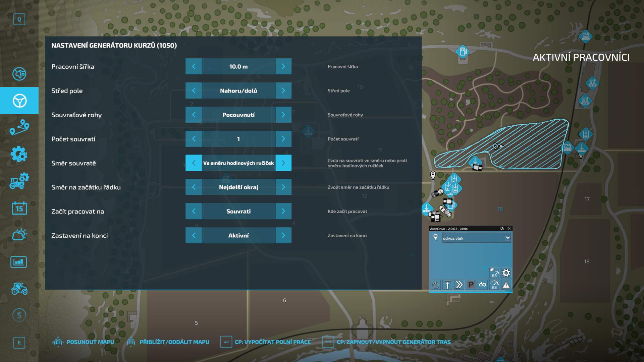644x362 pixels.
Task: Click AutoDrive power start button
Action: 435,285
